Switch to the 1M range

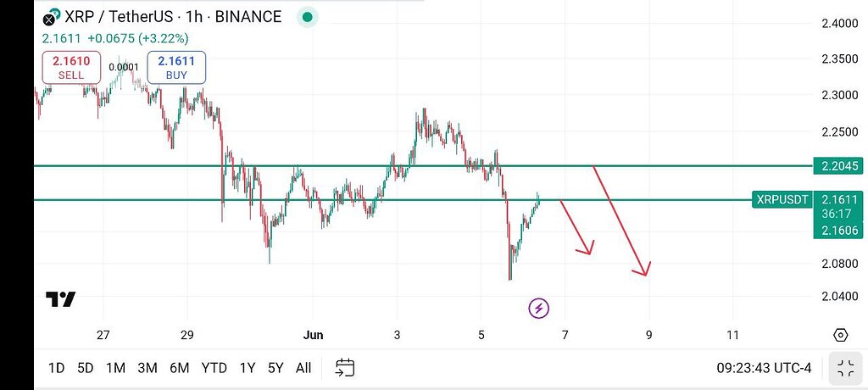(115, 368)
